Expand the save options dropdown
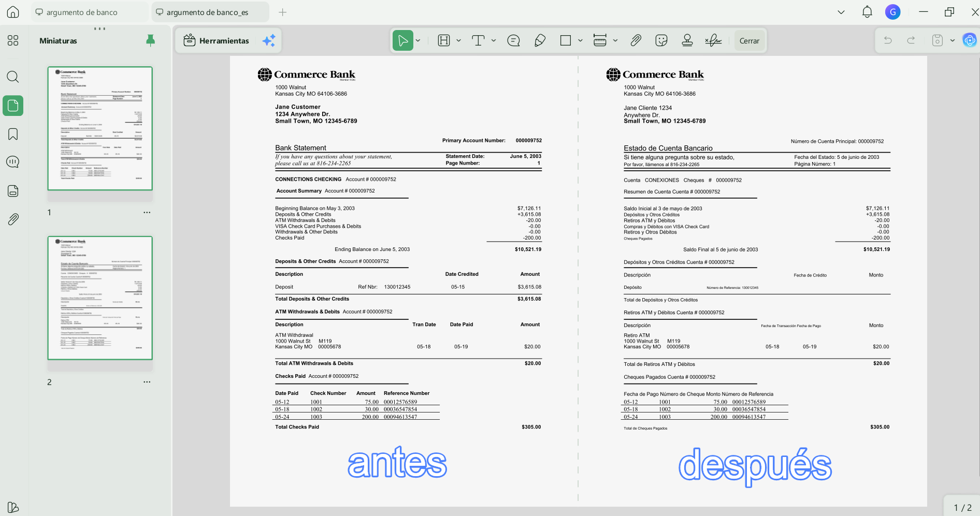This screenshot has width=980, height=516. point(953,40)
